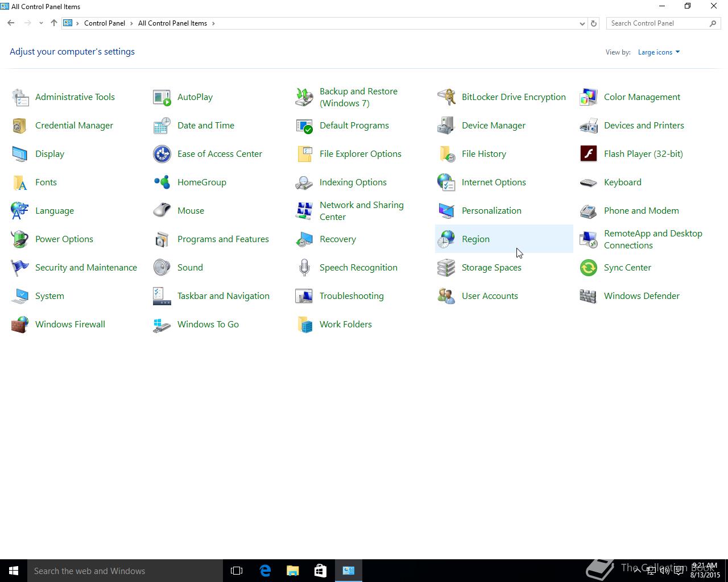The image size is (728, 582).
Task: Open the Store from the taskbar
Action: tap(321, 571)
